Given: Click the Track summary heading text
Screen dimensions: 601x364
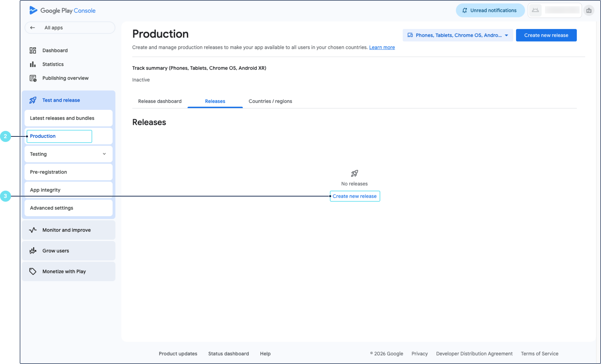Looking at the screenshot, I should pos(199,68).
